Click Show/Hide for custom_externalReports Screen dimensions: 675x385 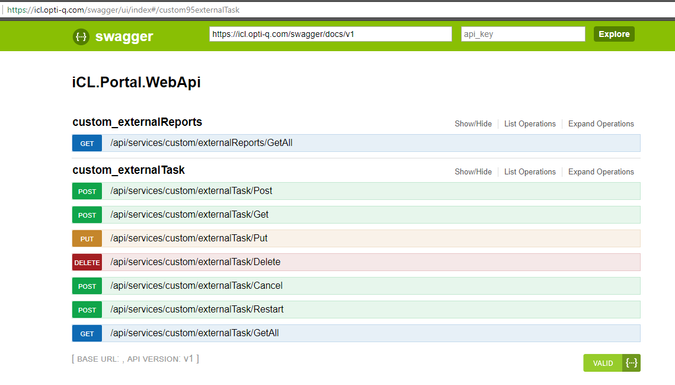[x=473, y=124]
